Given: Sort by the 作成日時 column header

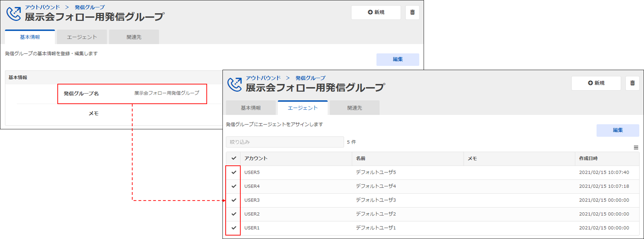Looking at the screenshot, I should point(588,158).
